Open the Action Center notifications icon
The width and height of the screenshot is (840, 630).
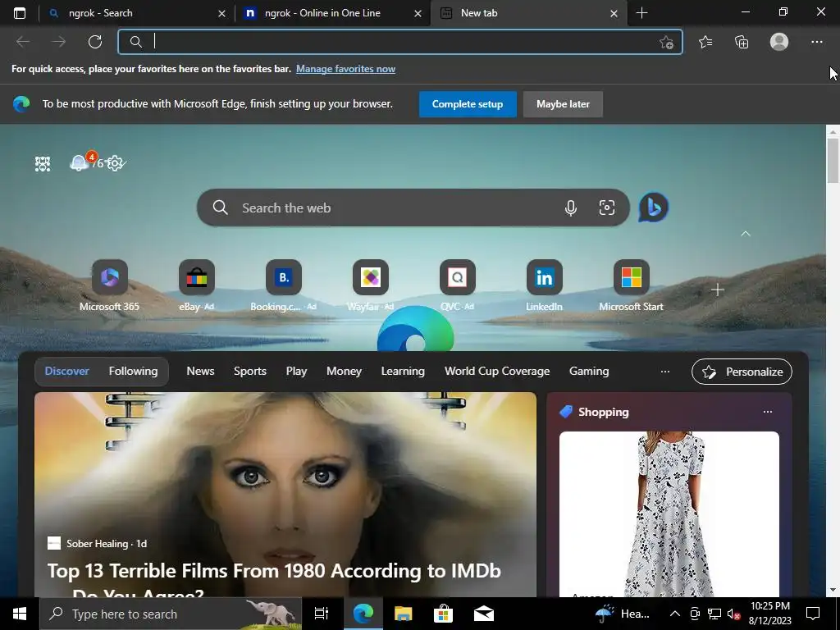tap(813, 614)
